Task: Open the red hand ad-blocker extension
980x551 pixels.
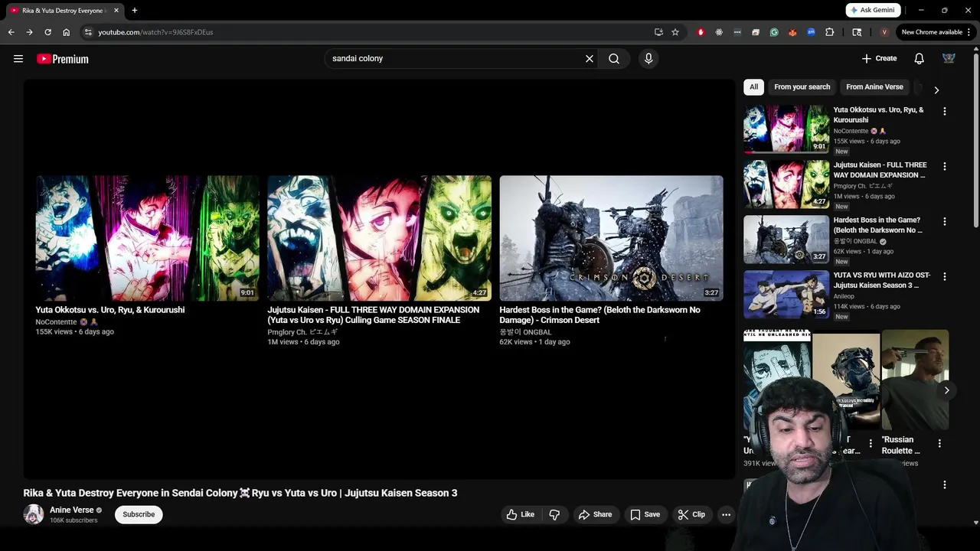Action: 701,32
